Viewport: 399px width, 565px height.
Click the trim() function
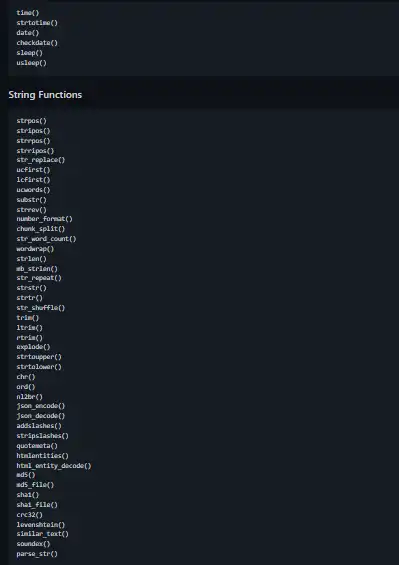click(28, 318)
